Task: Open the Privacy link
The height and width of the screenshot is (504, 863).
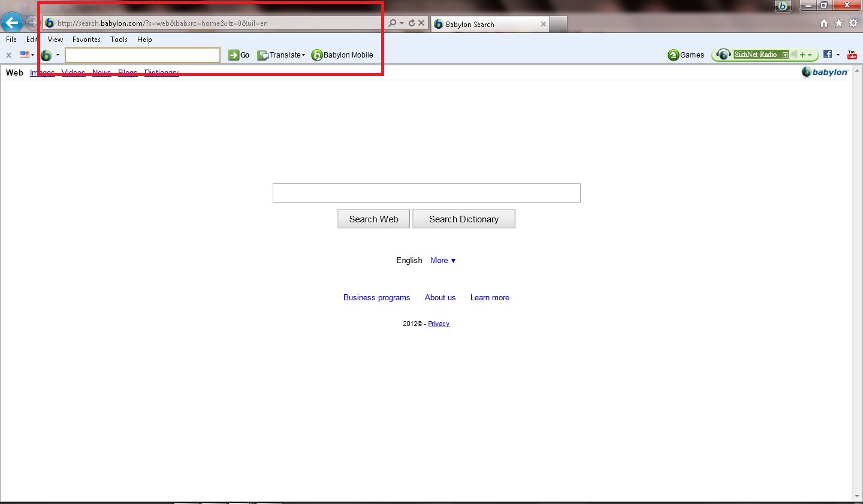Action: 439,324
